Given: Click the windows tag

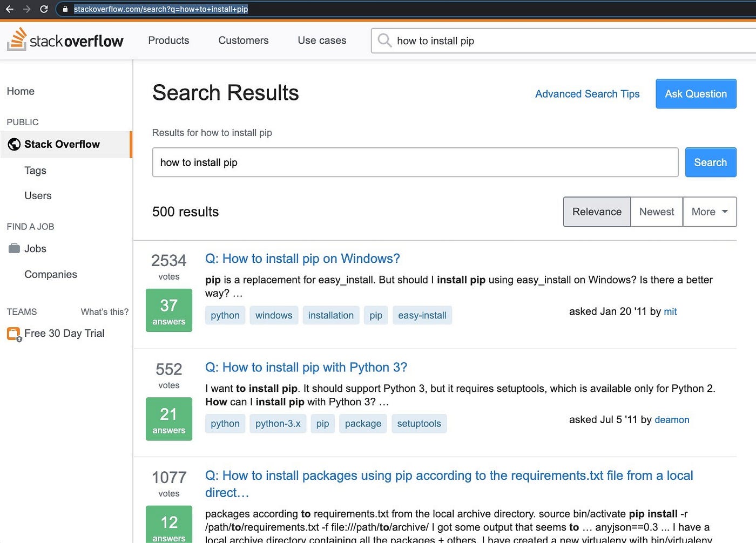Looking at the screenshot, I should click(274, 315).
